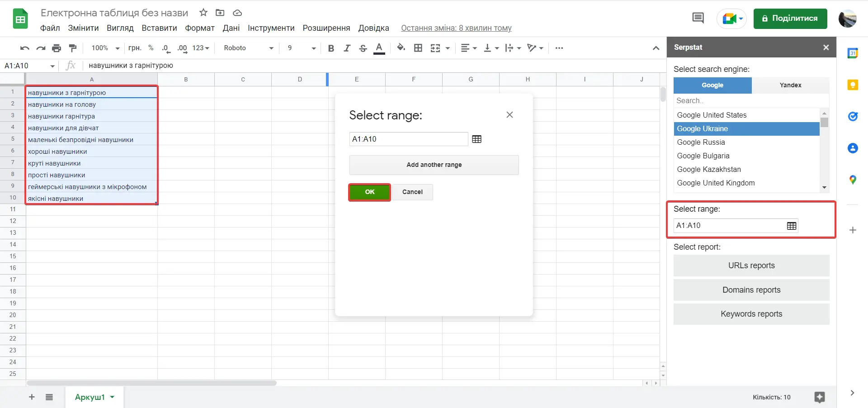Open the Розширення menu
This screenshot has width=868, height=408.
pyautogui.click(x=326, y=28)
